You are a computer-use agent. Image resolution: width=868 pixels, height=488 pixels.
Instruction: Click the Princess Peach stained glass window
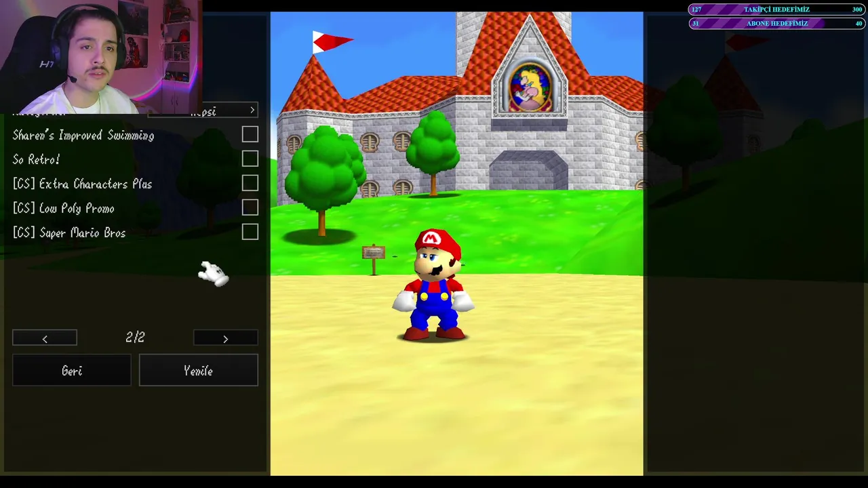[530, 88]
